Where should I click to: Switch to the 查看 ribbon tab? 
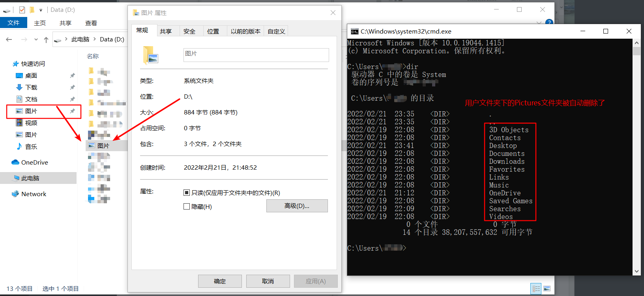point(91,23)
